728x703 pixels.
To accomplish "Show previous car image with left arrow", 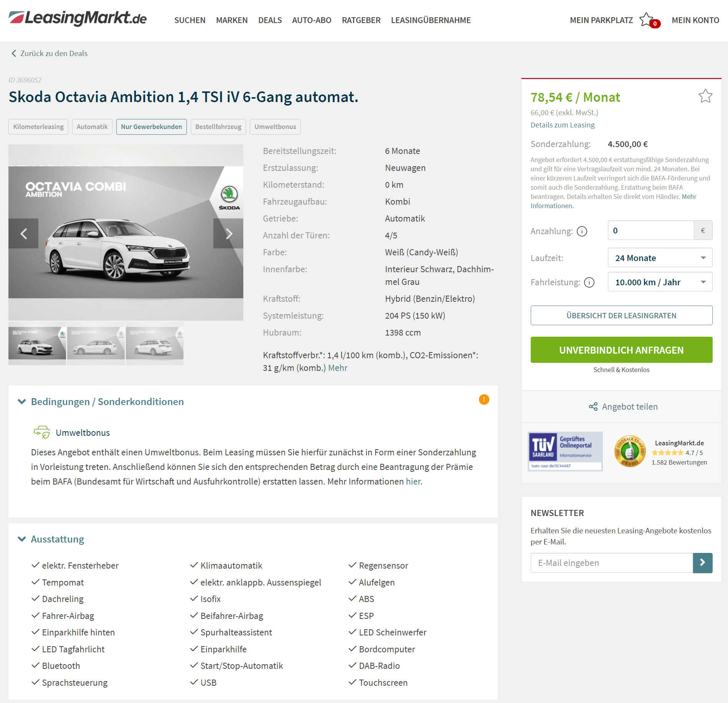I will pos(23,233).
